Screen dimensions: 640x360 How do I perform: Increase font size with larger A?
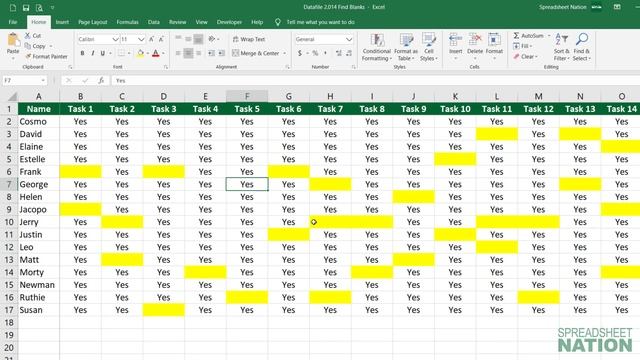click(151, 39)
